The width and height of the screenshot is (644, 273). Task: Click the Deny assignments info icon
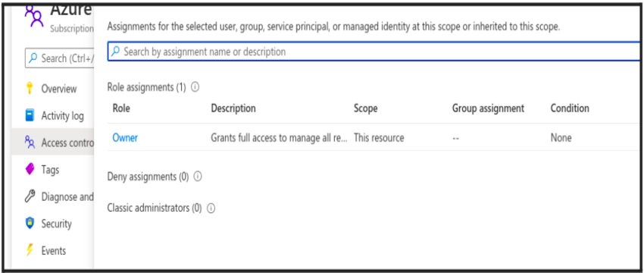198,177
